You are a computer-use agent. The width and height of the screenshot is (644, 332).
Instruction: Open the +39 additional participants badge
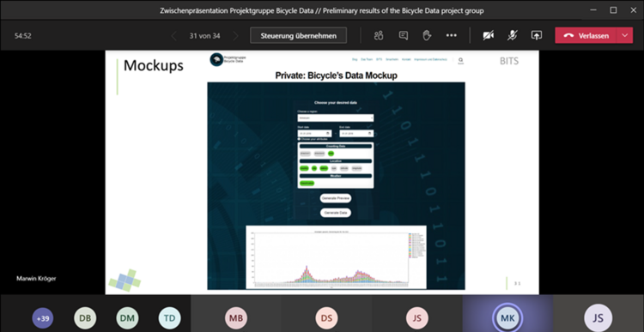click(x=43, y=318)
